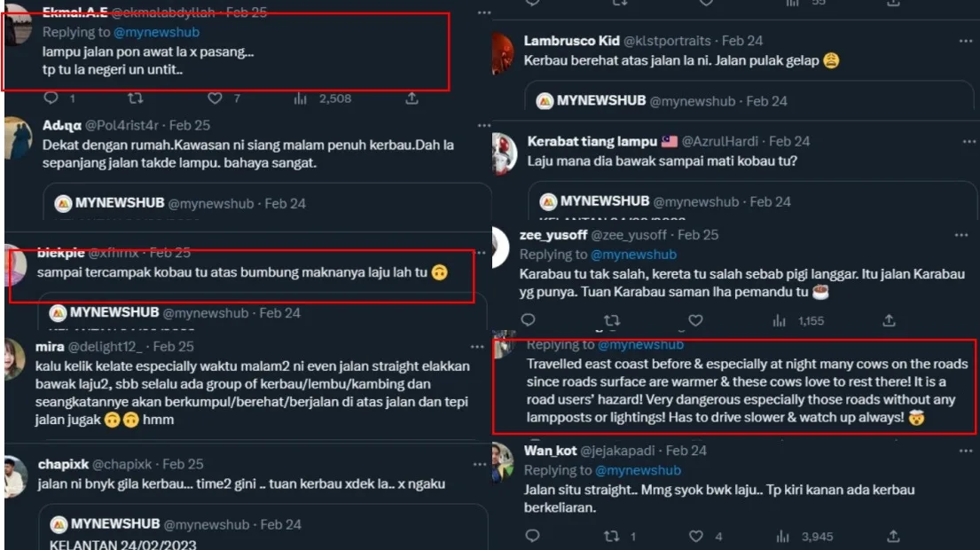980x550 pixels.
Task: Open mira's profile avatar
Action: pos(16,359)
